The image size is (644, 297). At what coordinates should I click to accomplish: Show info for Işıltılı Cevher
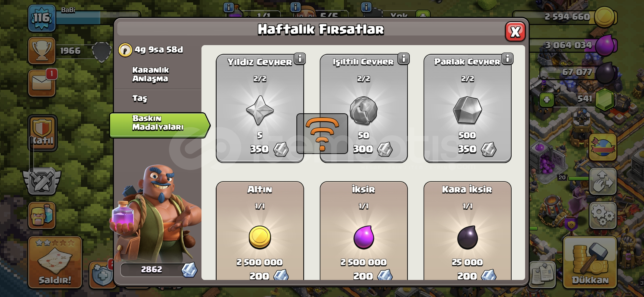[x=404, y=59]
